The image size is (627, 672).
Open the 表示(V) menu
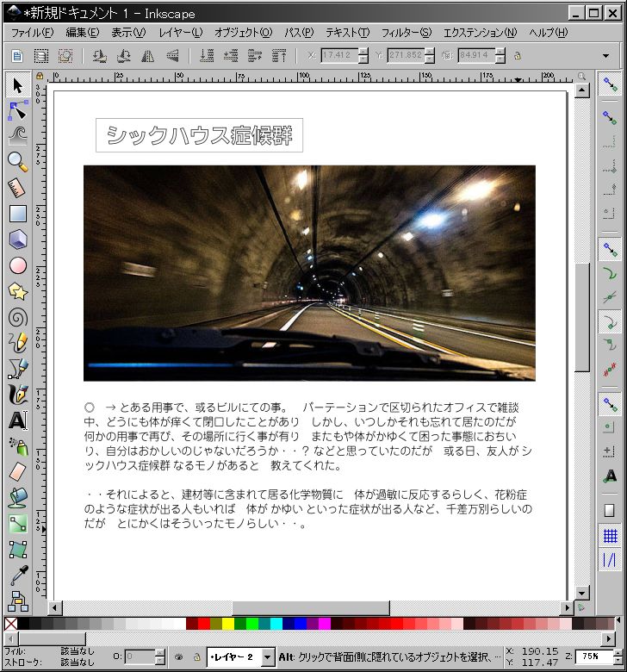[x=128, y=33]
